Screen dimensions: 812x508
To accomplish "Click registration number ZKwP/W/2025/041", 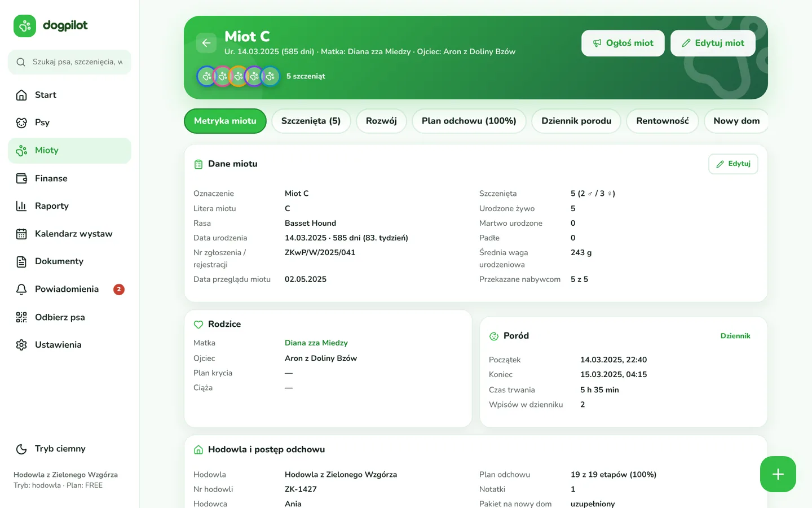I will [320, 252].
